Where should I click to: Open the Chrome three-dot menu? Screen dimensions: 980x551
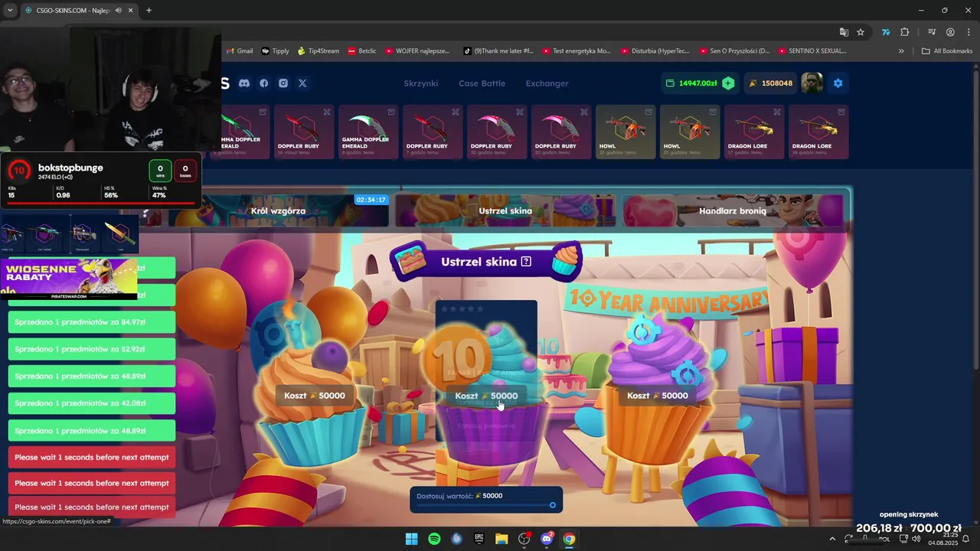coord(967,32)
